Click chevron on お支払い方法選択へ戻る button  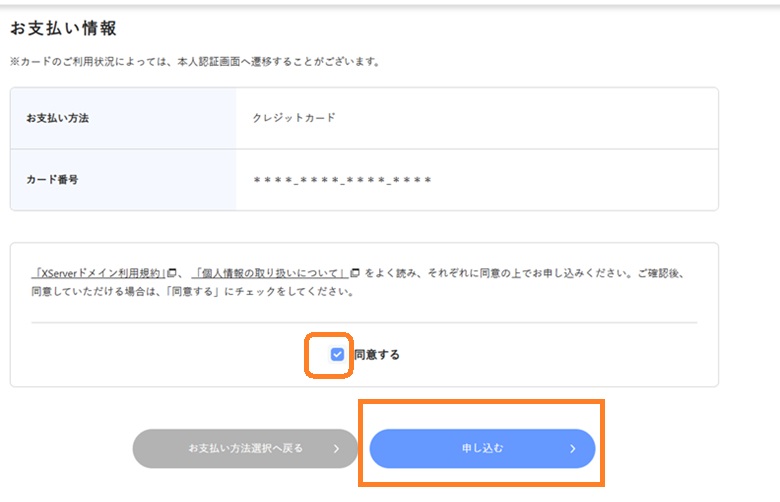[x=336, y=448]
